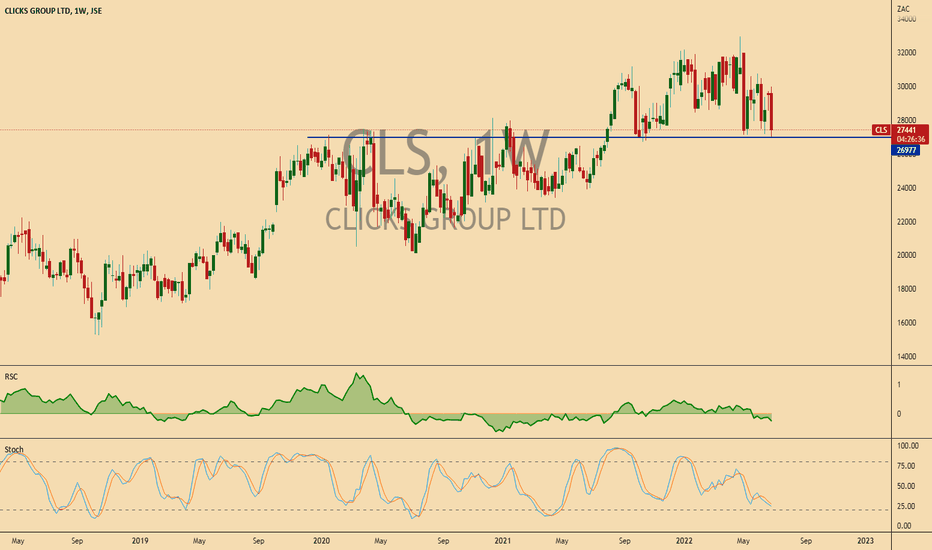932x550 pixels.
Task: Click the 50.00 value on Stoch scale
Action: tap(906, 486)
